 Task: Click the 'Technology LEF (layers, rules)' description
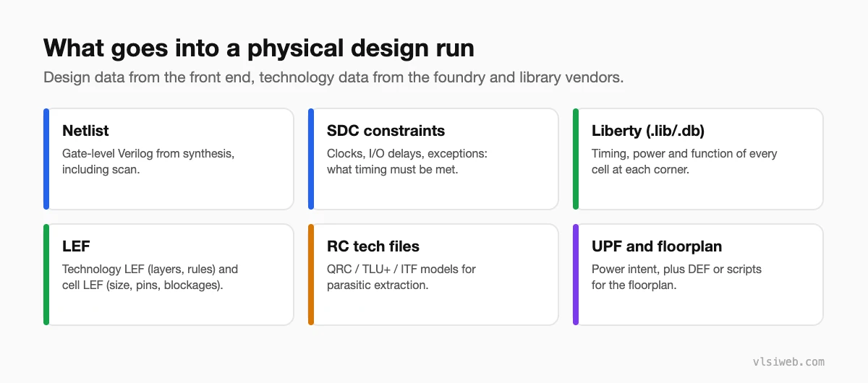(x=150, y=277)
